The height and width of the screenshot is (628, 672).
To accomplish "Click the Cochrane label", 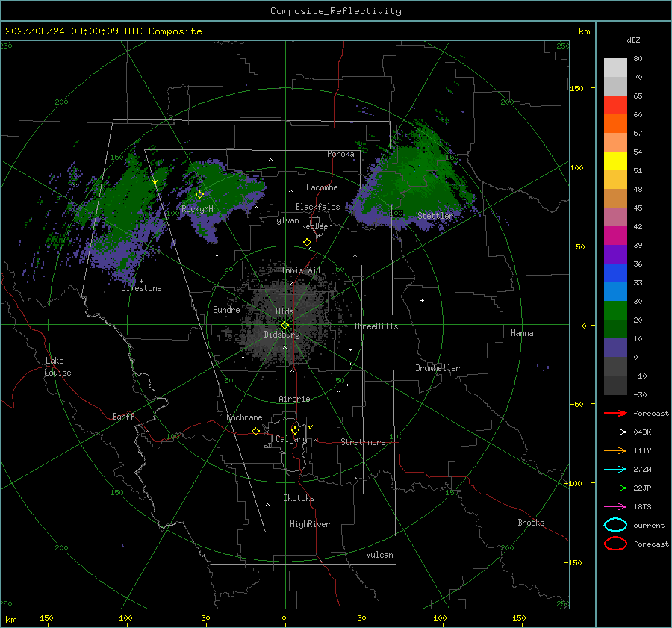I will pyautogui.click(x=244, y=417).
